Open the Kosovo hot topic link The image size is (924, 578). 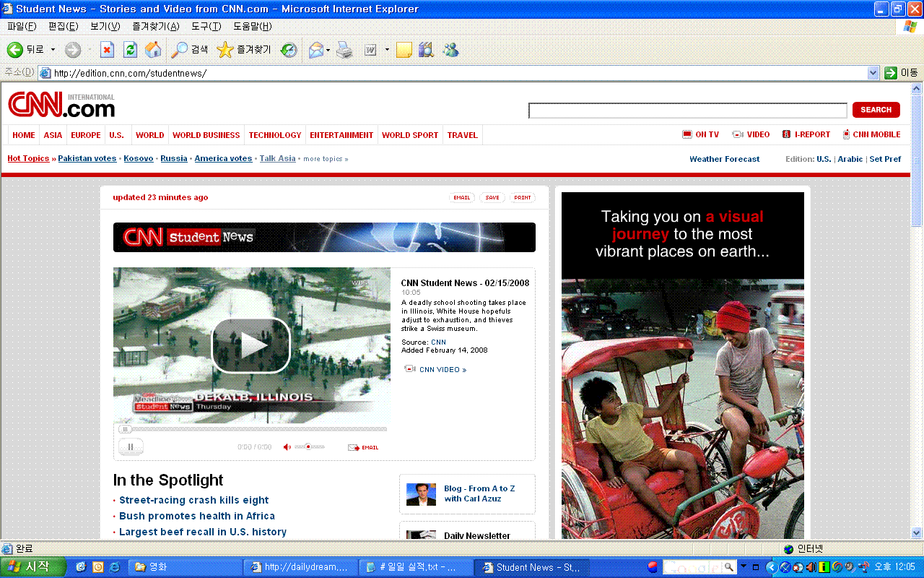(138, 158)
